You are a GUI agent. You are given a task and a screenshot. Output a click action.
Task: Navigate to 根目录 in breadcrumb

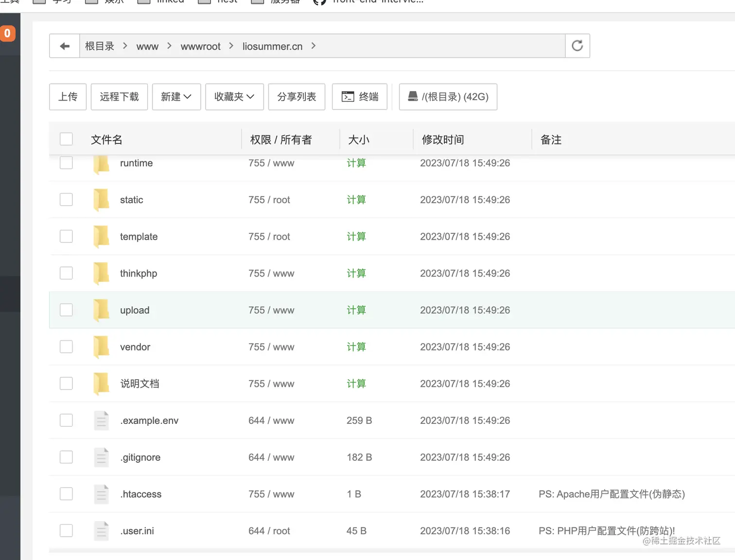(100, 46)
